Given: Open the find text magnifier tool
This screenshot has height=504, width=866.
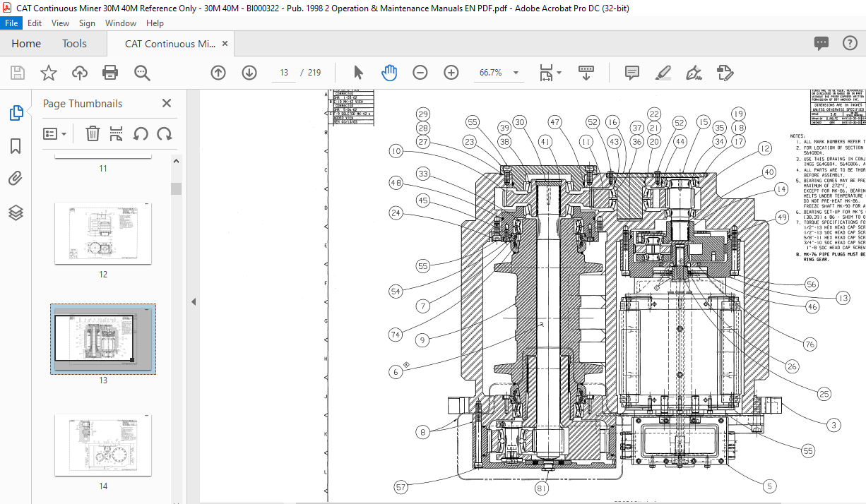Looking at the screenshot, I should [142, 73].
